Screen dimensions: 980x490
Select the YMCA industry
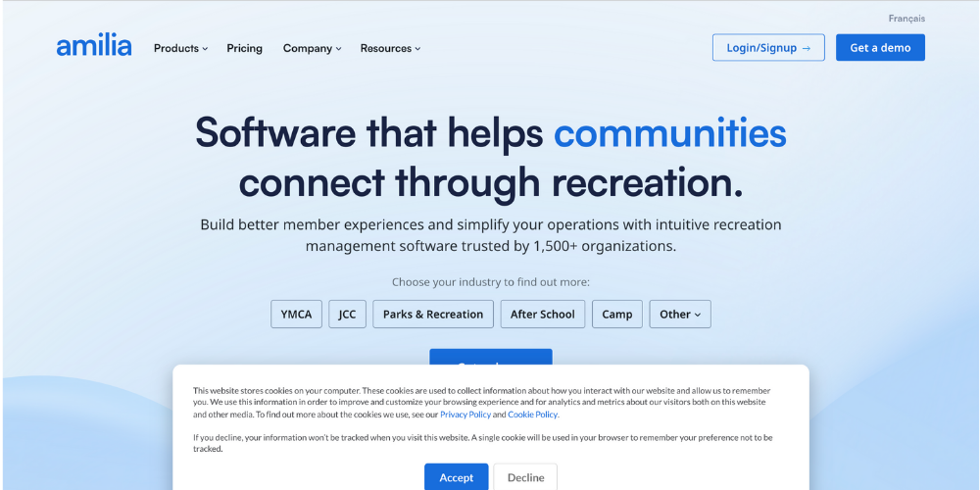click(296, 315)
